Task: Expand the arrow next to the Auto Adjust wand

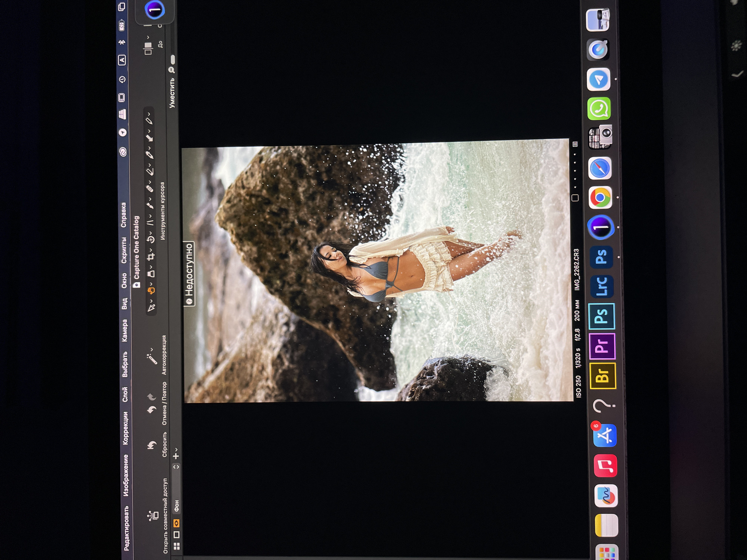Action: 151,350
